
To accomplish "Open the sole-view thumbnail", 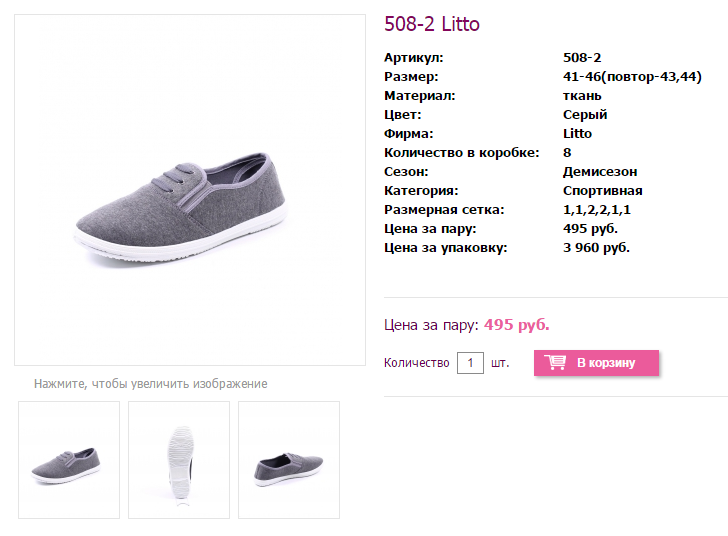I will click(x=179, y=460).
